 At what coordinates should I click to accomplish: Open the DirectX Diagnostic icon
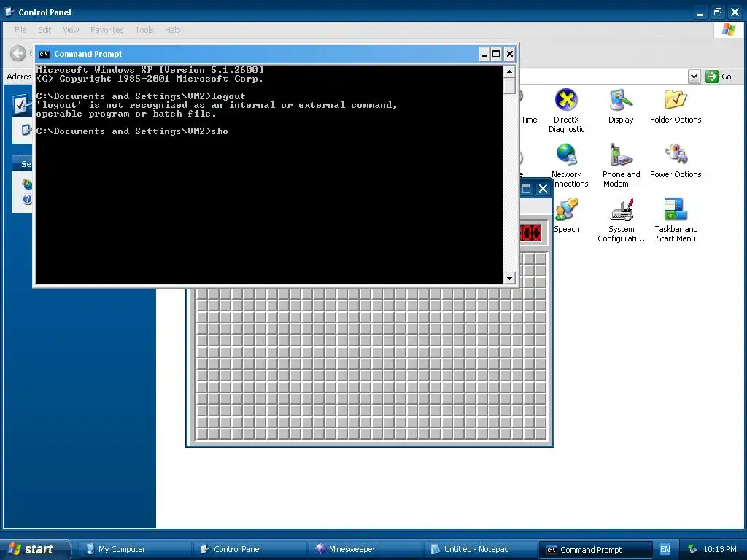(566, 111)
